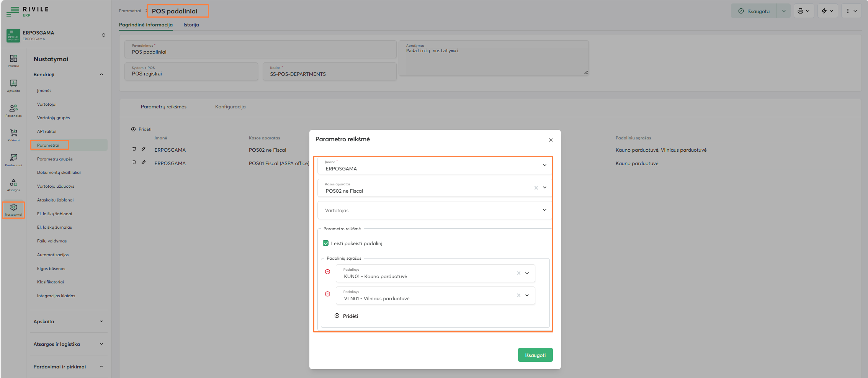Open the Pirkimai shopping cart icon
This screenshot has width=868, height=378.
click(x=13, y=135)
